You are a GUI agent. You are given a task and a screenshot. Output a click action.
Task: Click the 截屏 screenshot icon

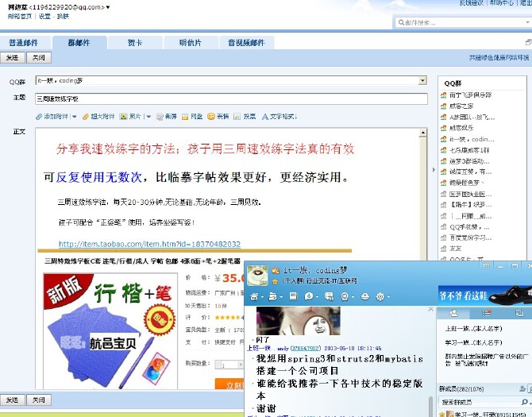[160, 117]
